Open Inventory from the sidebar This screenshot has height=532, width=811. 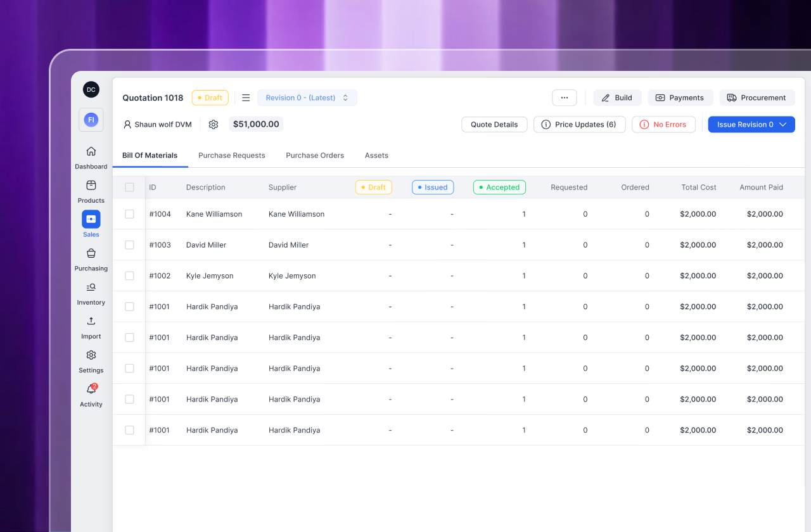[x=91, y=288]
